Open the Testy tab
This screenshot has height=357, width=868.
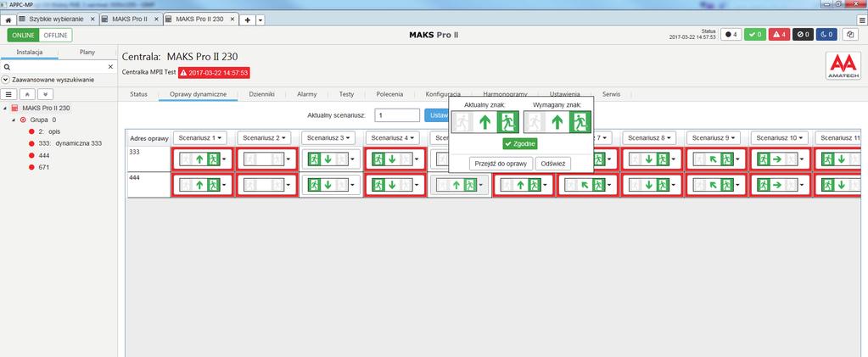point(346,94)
